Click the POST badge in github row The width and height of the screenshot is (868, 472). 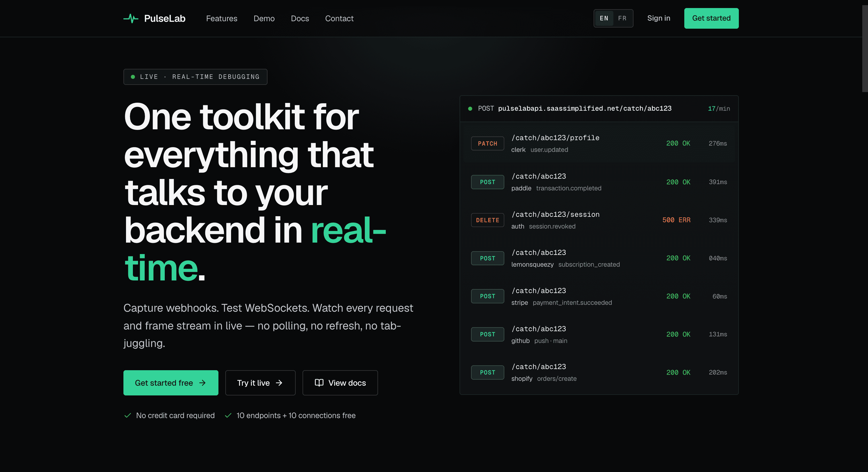point(487,334)
